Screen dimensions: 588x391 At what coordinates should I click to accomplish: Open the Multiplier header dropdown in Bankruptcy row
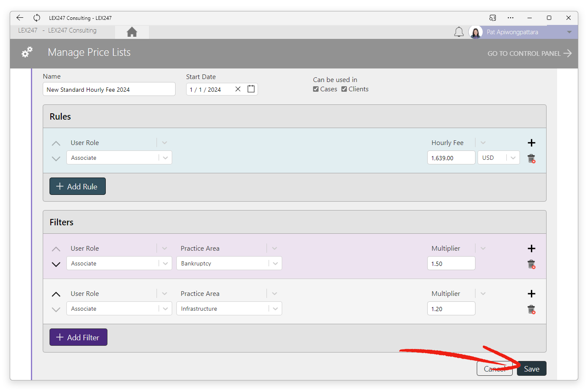[x=483, y=249]
